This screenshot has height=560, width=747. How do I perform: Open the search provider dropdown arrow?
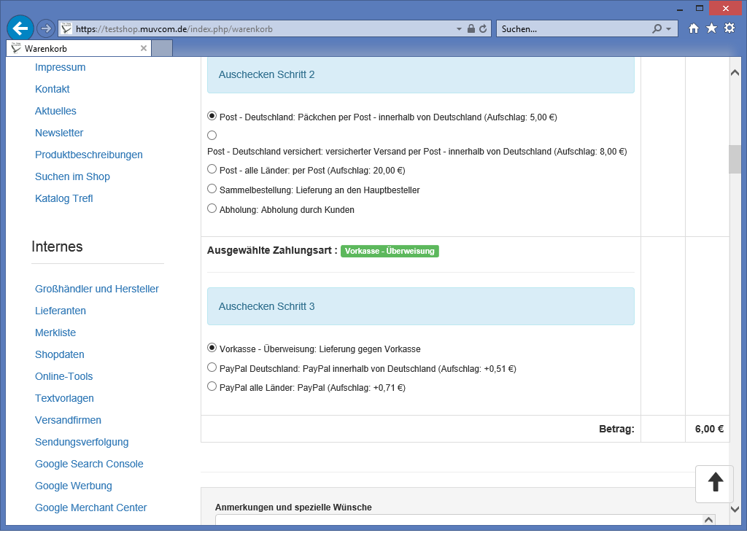(669, 28)
